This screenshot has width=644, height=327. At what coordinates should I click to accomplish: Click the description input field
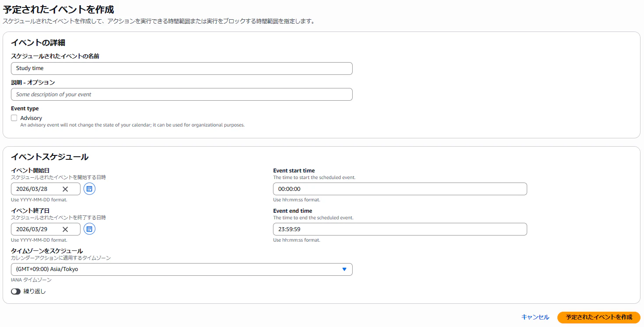point(182,95)
